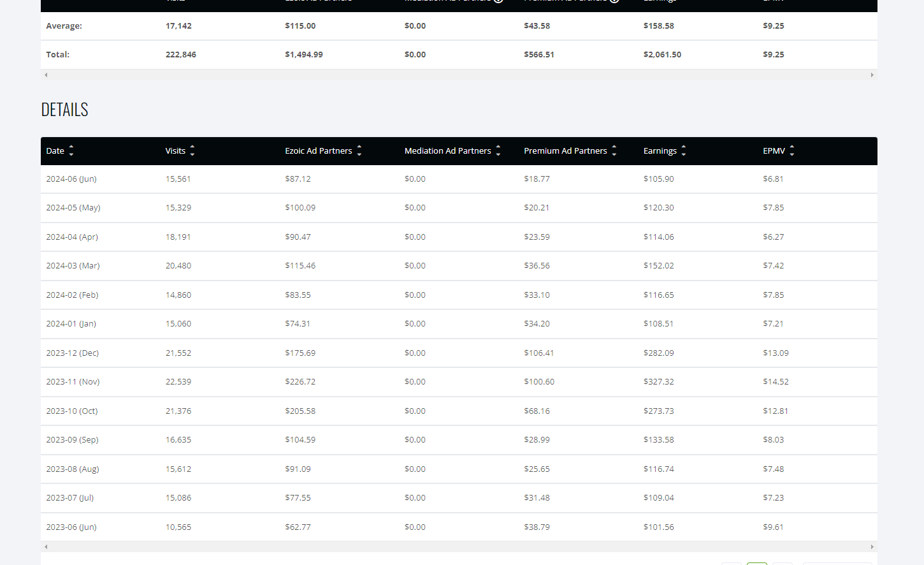Click right arrow of summary table scrollbar

(872, 75)
